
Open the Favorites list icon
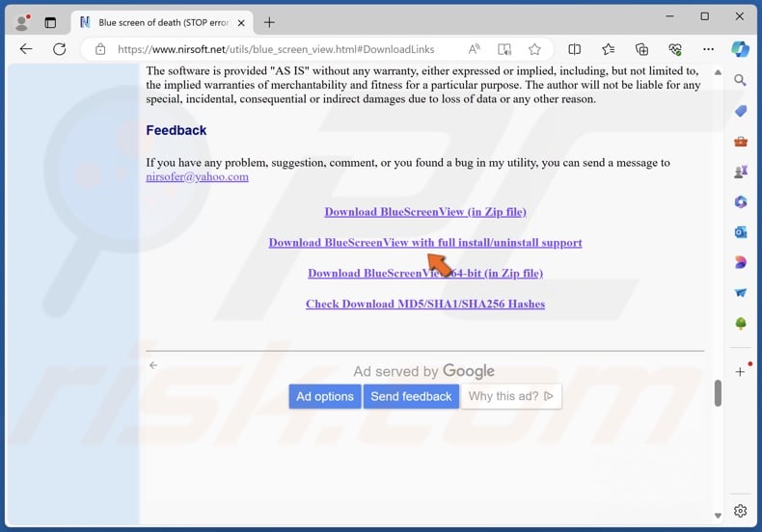[x=608, y=49]
